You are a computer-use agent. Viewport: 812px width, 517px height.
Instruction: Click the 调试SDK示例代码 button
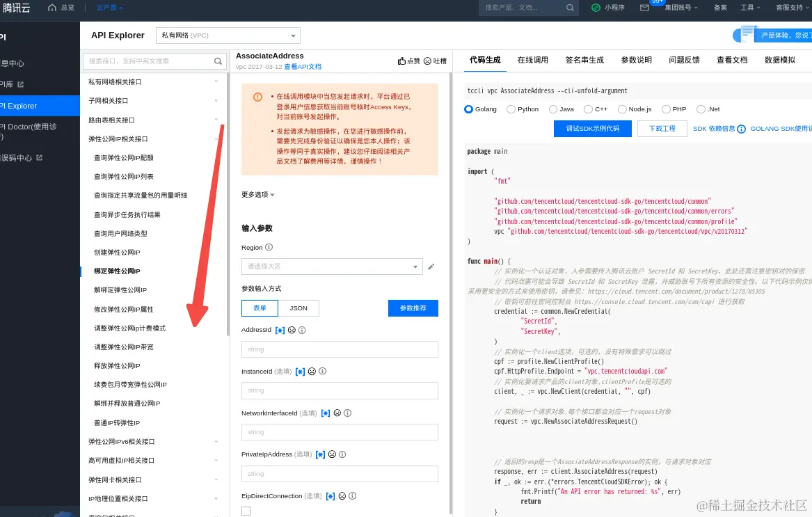tap(592, 129)
